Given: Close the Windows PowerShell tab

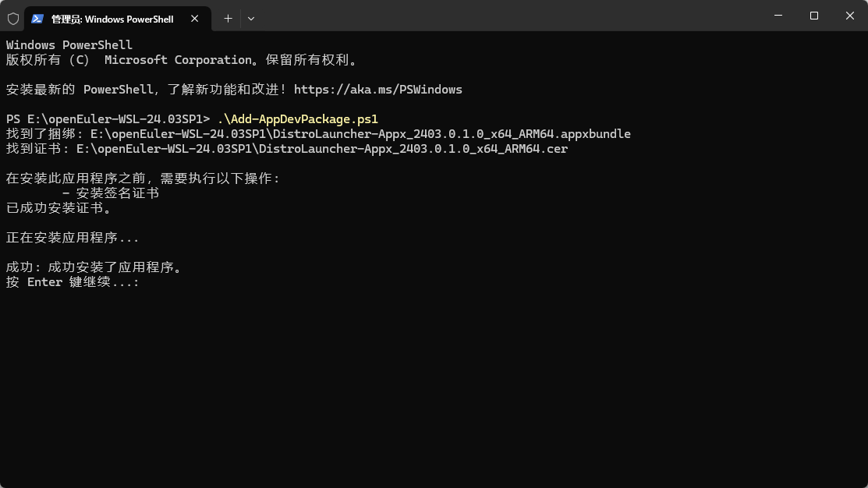Looking at the screenshot, I should [x=195, y=19].
